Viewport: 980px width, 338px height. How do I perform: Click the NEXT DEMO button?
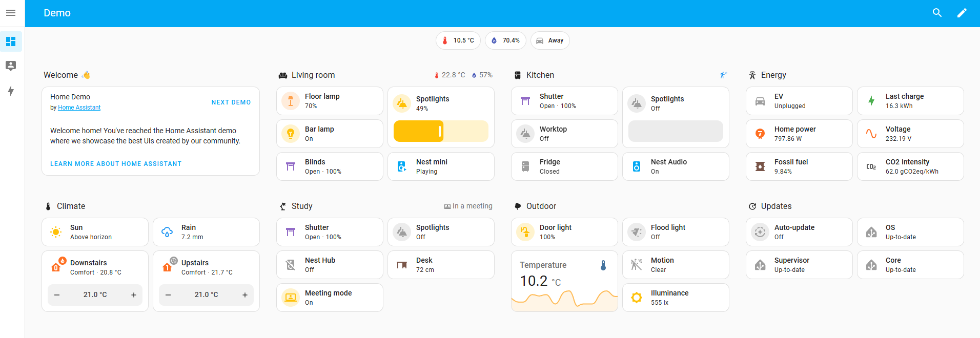coord(231,102)
